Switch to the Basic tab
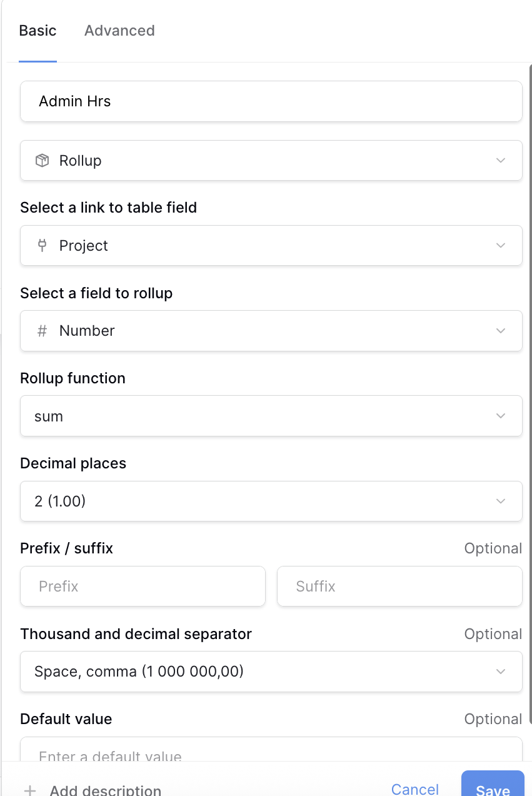Screen dimensions: 532x796 [38, 31]
